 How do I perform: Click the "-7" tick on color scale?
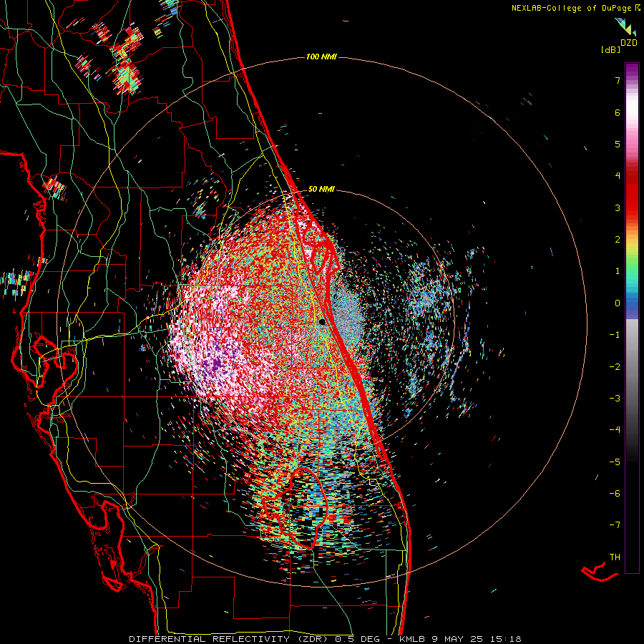pyautogui.click(x=615, y=525)
